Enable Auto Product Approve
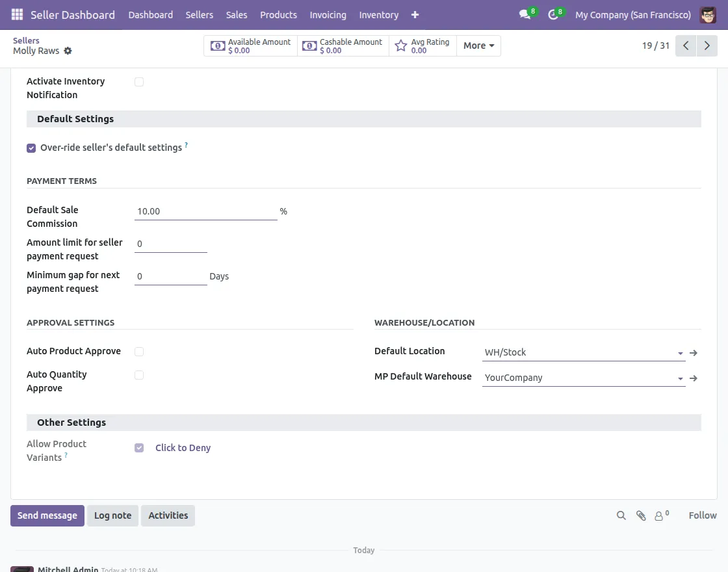This screenshot has width=728, height=572. pyautogui.click(x=139, y=352)
